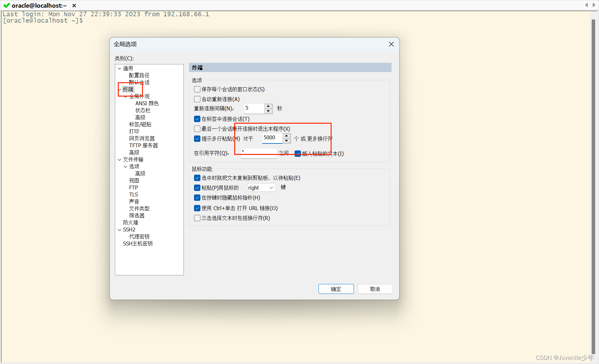Open 打印 settings

tap(134, 131)
